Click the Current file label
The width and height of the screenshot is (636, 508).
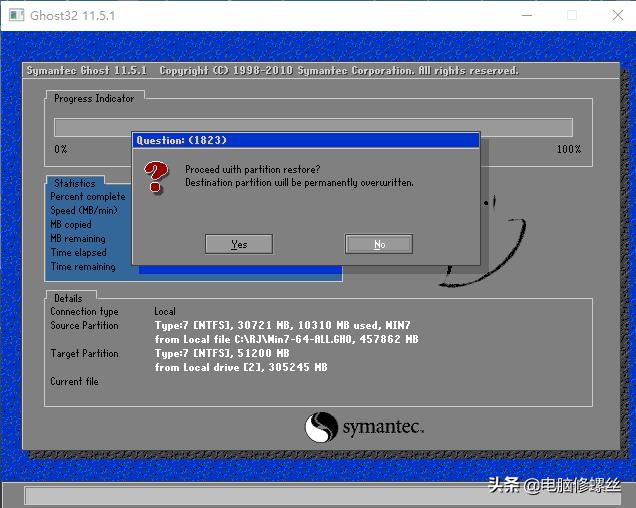[74, 382]
